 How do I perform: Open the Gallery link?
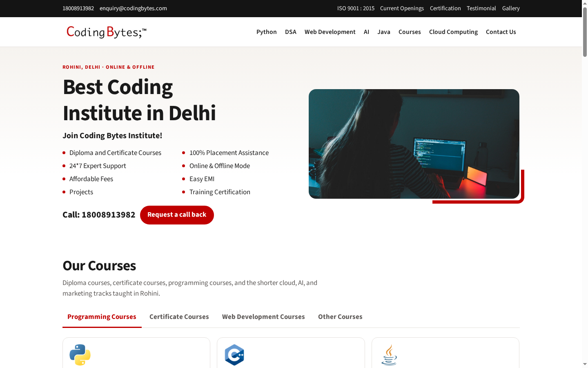tap(511, 9)
